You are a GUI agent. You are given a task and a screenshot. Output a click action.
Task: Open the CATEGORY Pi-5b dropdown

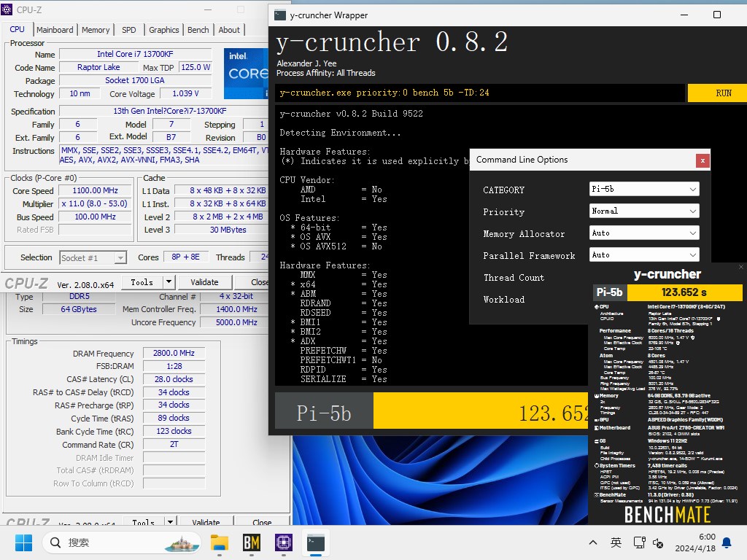(644, 189)
